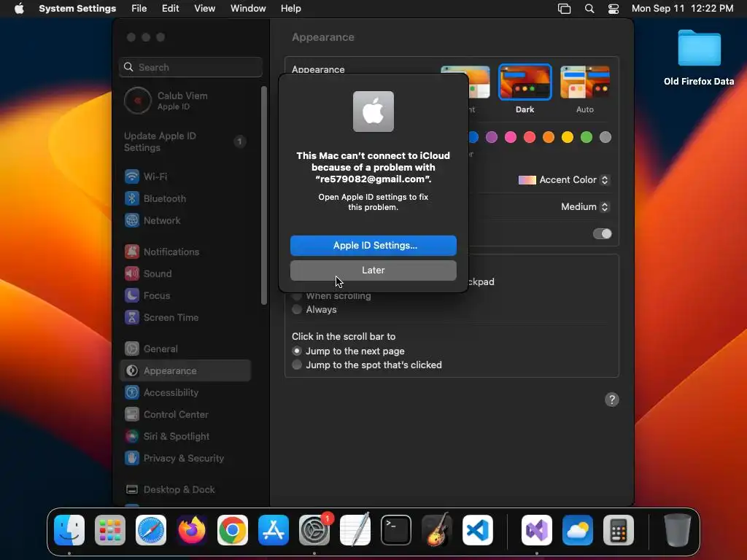Viewport: 747px width, 560px height.
Task: Dismiss dialog with Later button
Action: pyautogui.click(x=373, y=270)
